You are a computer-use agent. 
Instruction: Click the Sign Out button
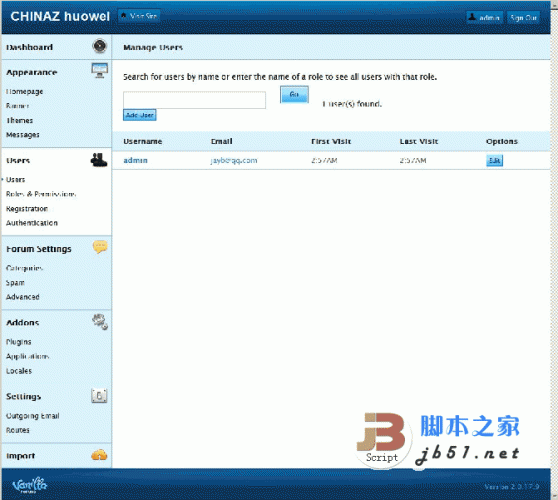(x=523, y=17)
